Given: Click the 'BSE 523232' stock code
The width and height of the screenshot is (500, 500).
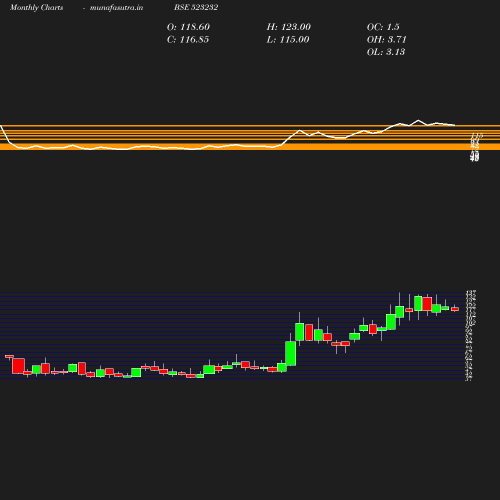Looking at the screenshot, I should tap(196, 7).
